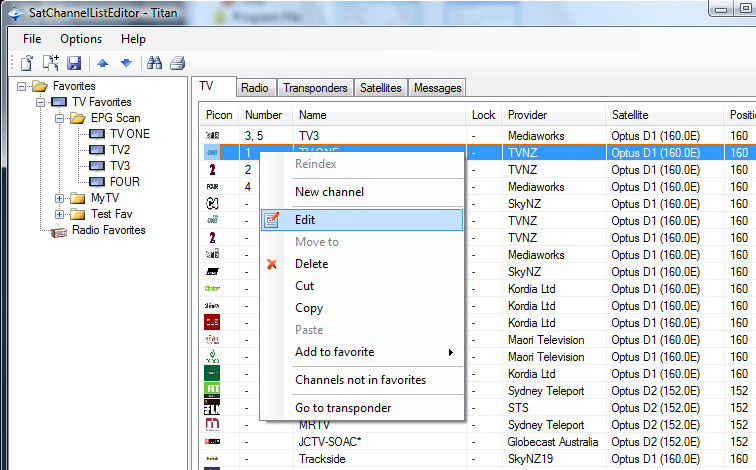Click the Print toolbar icon
Viewport: 756px width, 470px height.
click(178, 63)
